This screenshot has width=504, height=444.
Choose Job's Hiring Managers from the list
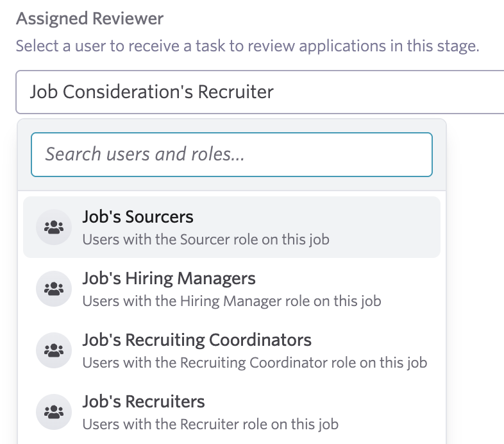pos(231,289)
